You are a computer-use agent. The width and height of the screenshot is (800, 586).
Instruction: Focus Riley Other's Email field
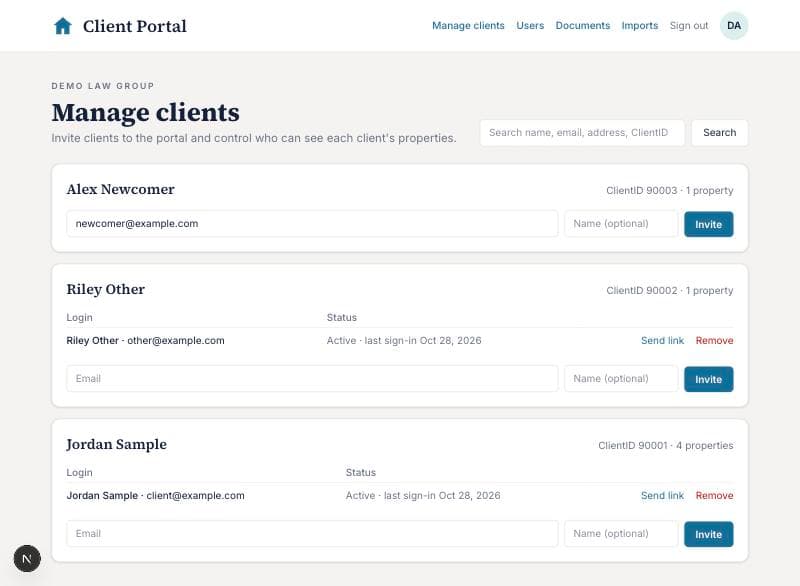coord(312,379)
